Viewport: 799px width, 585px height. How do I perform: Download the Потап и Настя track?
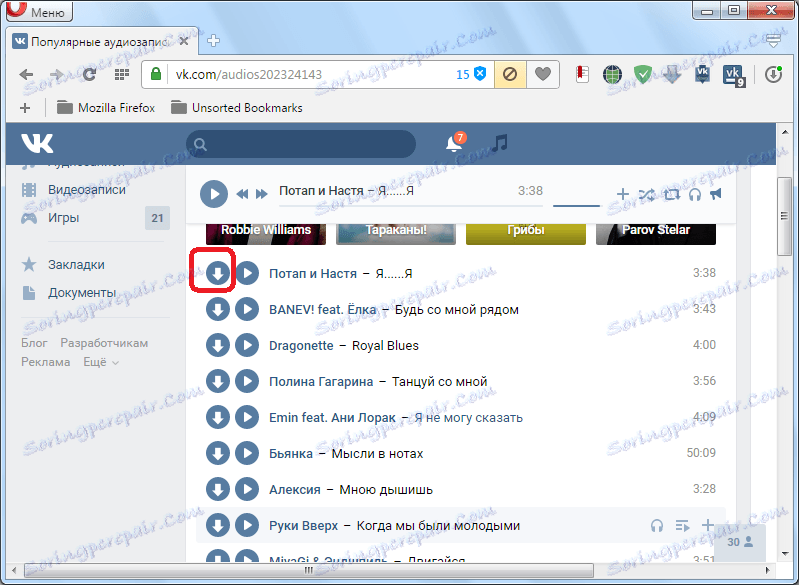pos(218,274)
